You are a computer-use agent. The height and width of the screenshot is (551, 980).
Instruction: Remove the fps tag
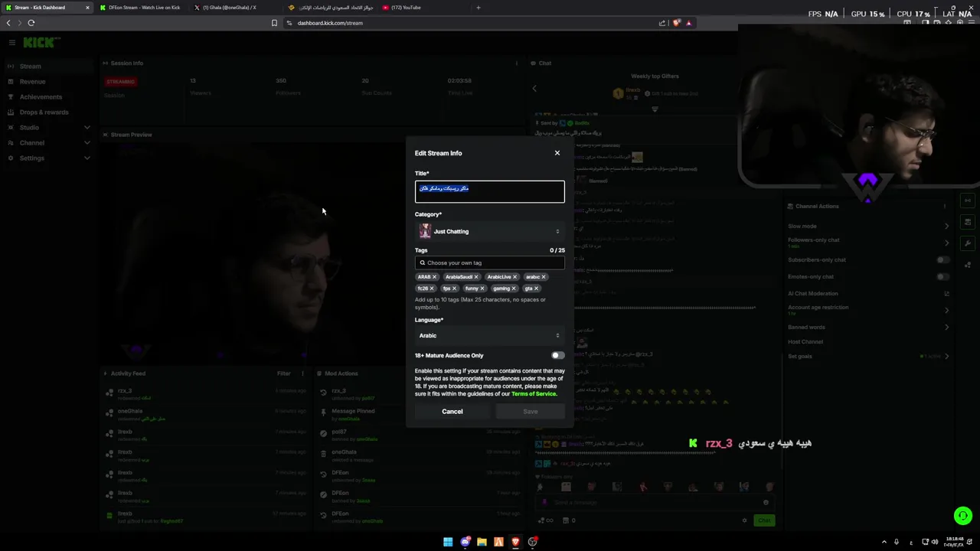[454, 289]
